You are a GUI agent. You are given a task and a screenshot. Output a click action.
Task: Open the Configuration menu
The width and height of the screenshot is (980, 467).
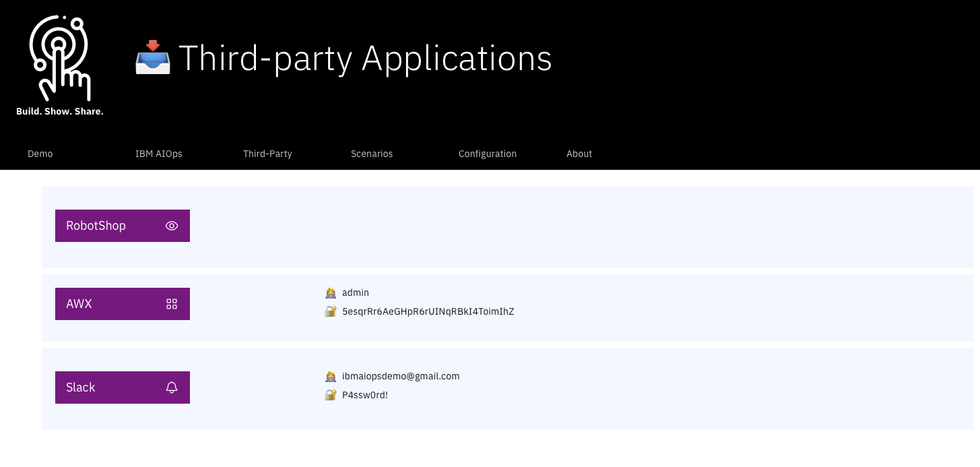click(488, 154)
